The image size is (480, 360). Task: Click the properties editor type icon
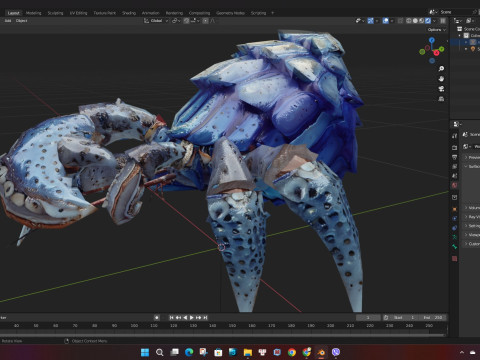point(457,124)
